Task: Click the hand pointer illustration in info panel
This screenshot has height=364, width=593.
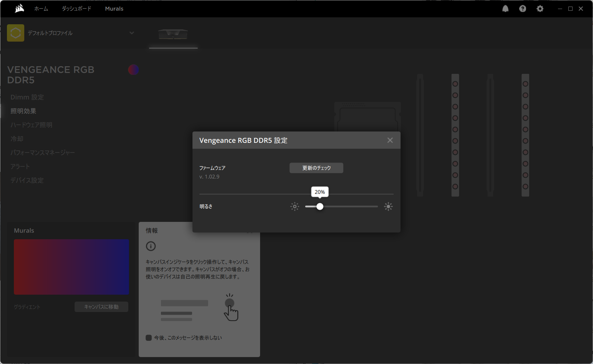Action: pos(231,308)
